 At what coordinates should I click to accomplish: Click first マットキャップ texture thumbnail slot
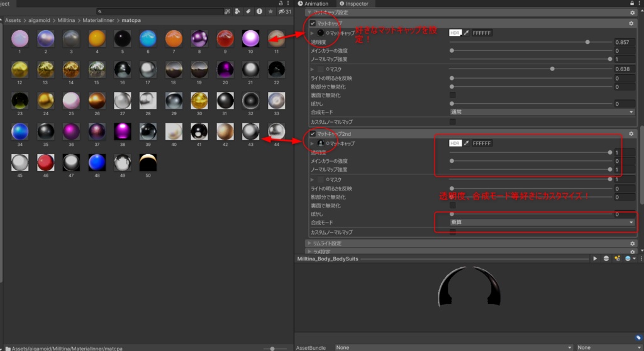click(320, 33)
